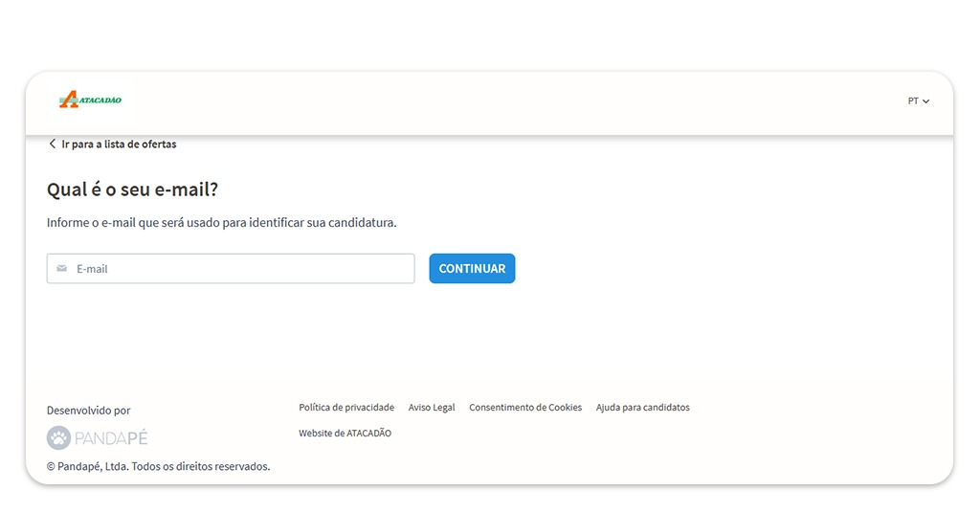Focus the E-mail input field

[x=231, y=269]
